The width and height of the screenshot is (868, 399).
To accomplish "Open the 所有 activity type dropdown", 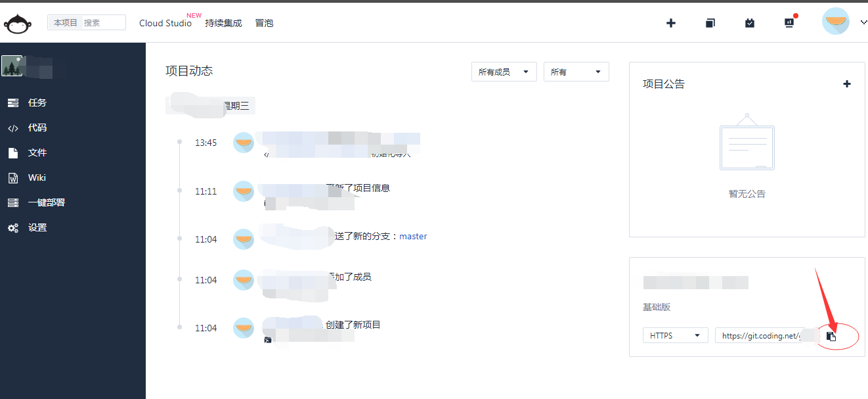I will (x=576, y=72).
